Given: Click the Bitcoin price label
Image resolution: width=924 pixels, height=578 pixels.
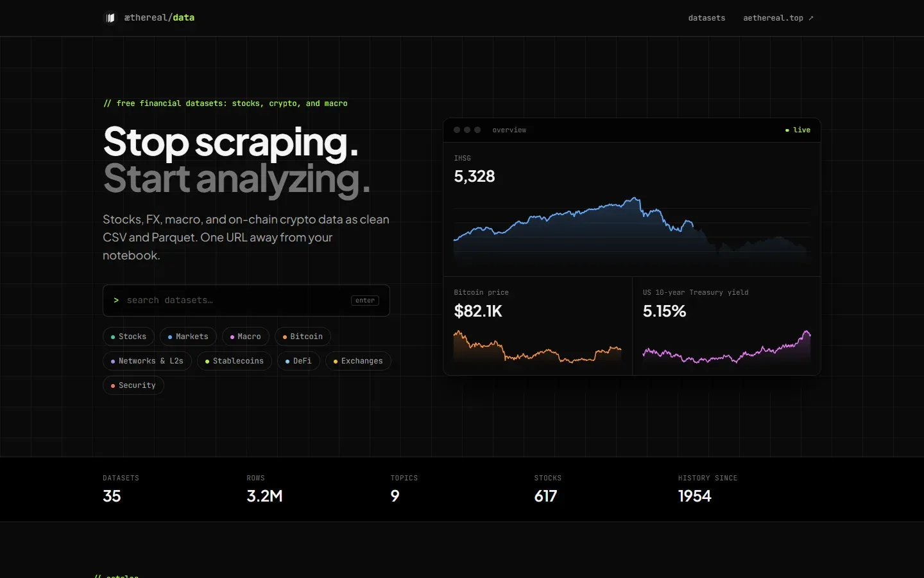Looking at the screenshot, I should click(x=481, y=292).
